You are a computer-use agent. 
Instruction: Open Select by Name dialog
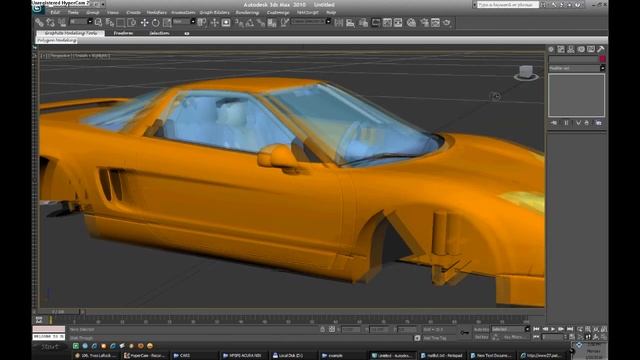point(109,22)
